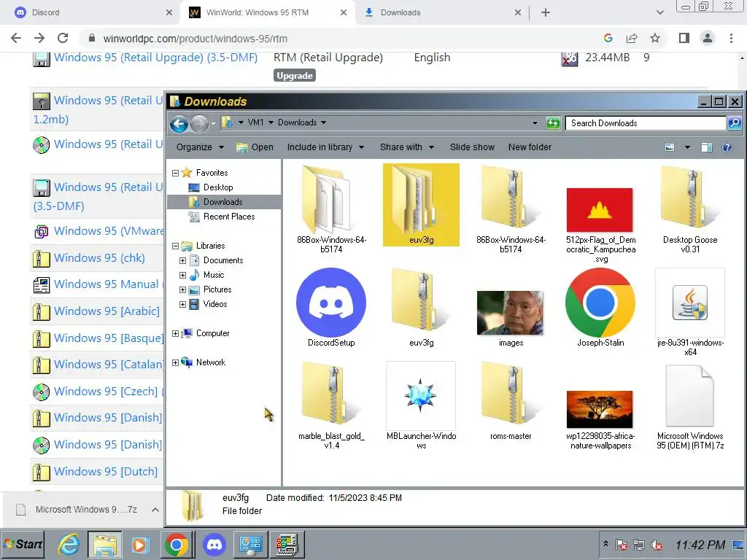
Task: Expand the Music library node
Action: point(182,275)
